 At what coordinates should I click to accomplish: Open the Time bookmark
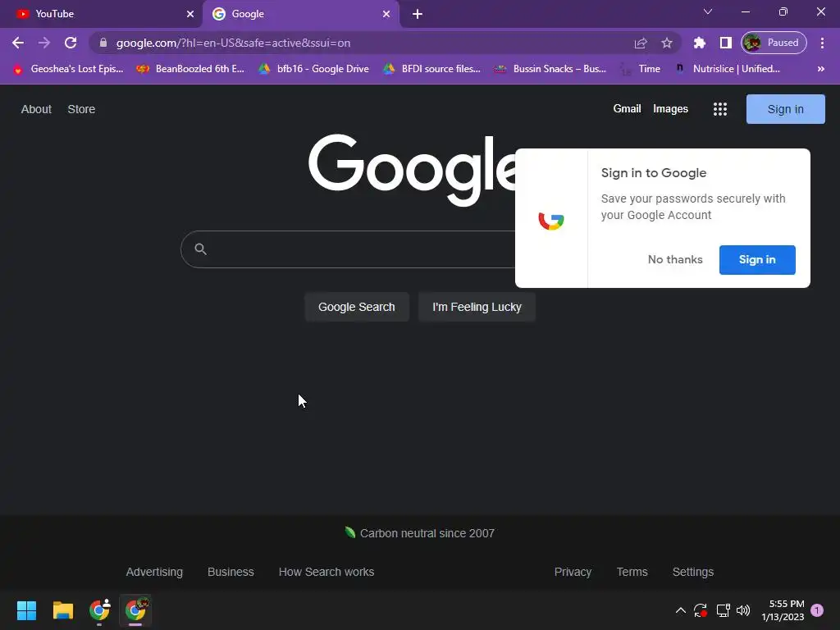tap(641, 69)
